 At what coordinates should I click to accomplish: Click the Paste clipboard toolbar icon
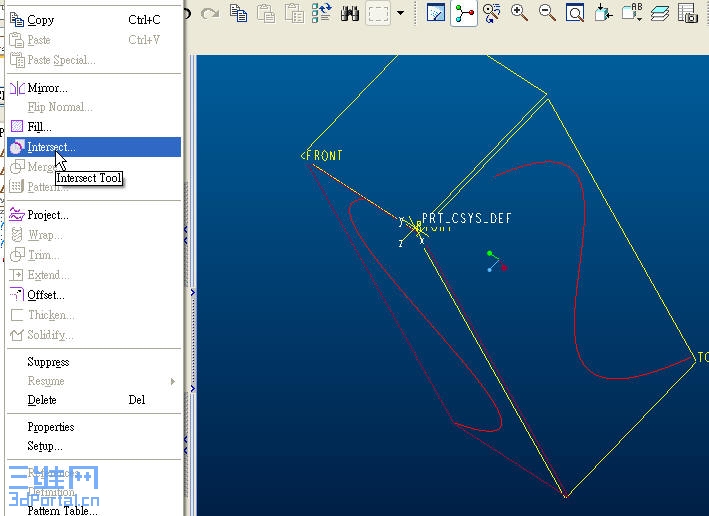click(266, 13)
